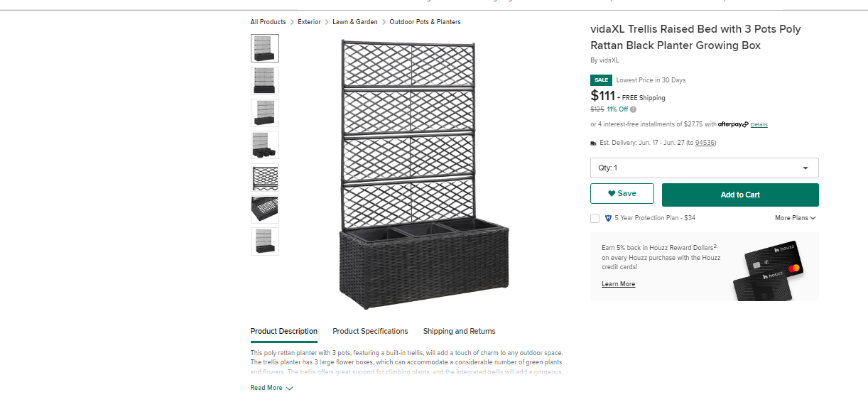The width and height of the screenshot is (868, 397).
Task: Open the Learn More link
Action: click(618, 284)
